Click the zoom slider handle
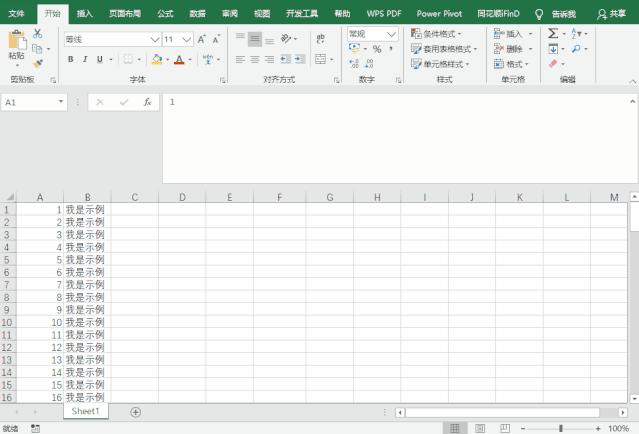This screenshot has width=639, height=434. [561, 428]
